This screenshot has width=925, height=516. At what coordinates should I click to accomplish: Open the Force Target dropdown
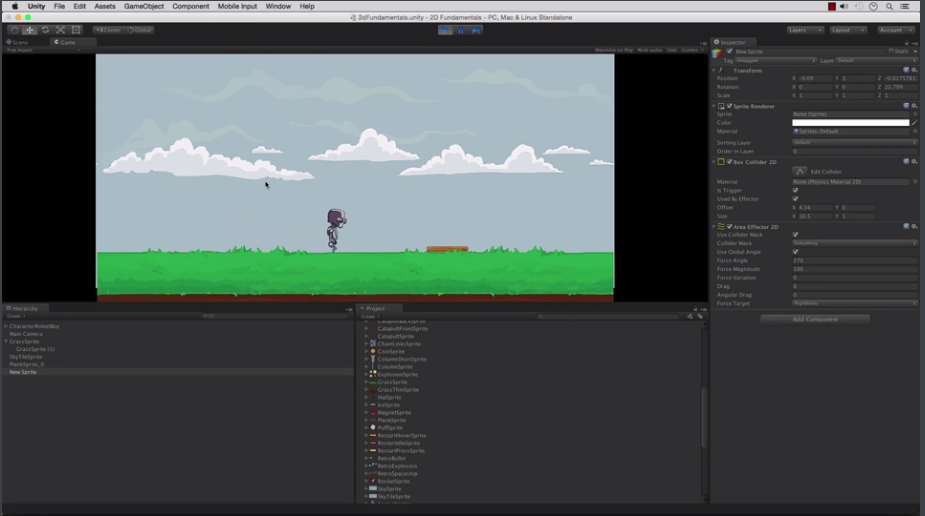click(x=855, y=303)
